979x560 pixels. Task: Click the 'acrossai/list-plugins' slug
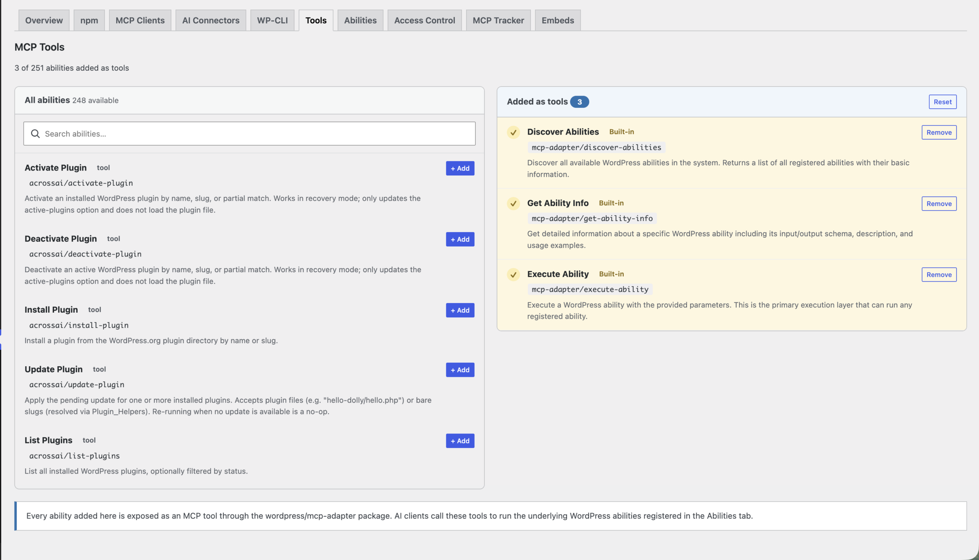point(75,456)
